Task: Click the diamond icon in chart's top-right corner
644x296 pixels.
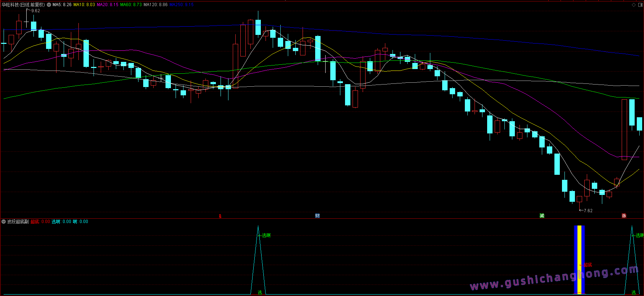Action: click(x=634, y=5)
